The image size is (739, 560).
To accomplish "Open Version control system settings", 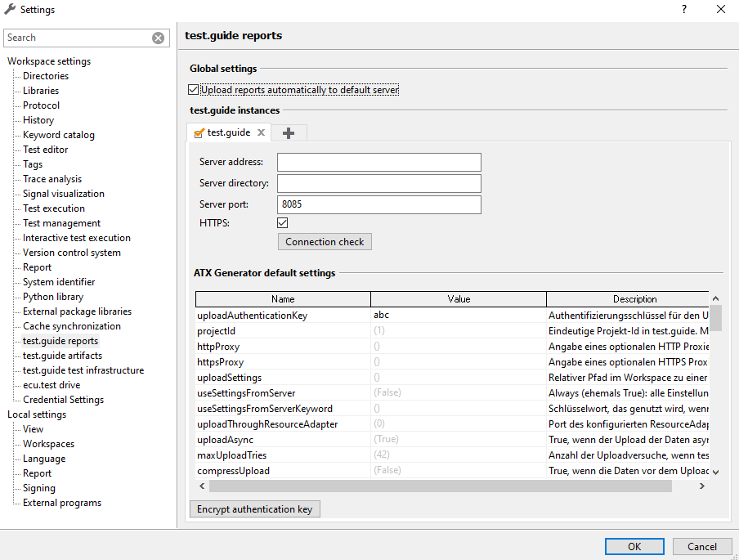I will pos(72,253).
